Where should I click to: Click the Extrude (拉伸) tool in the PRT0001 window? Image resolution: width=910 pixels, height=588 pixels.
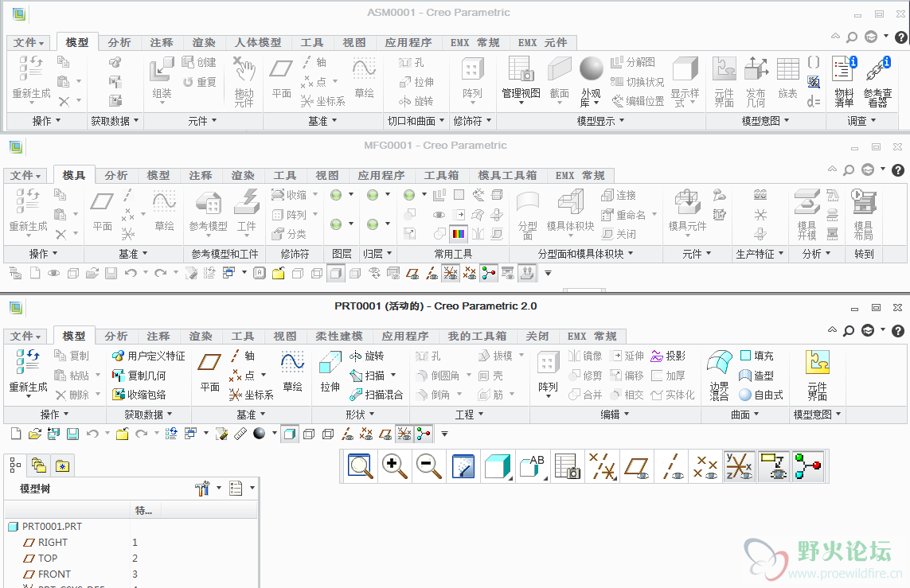330,371
